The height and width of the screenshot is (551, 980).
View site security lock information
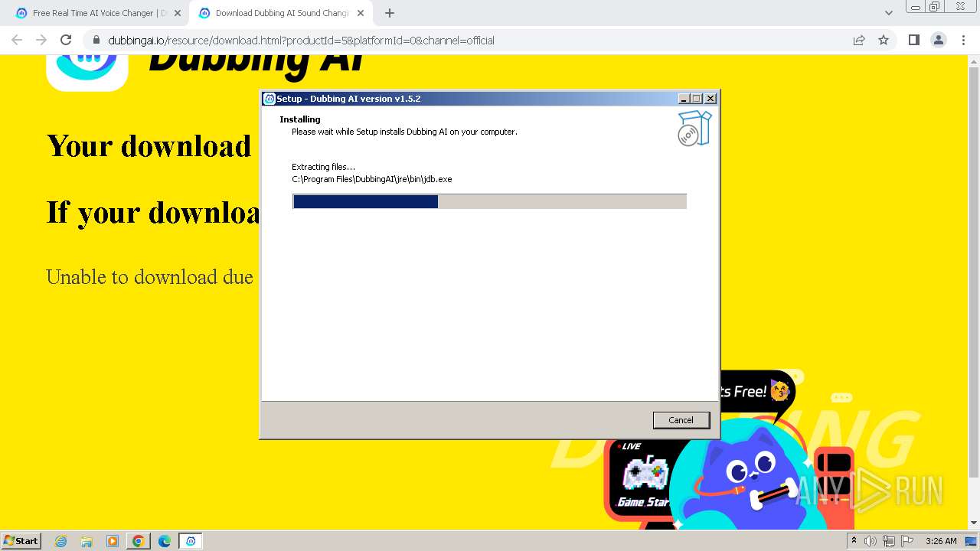pos(96,41)
